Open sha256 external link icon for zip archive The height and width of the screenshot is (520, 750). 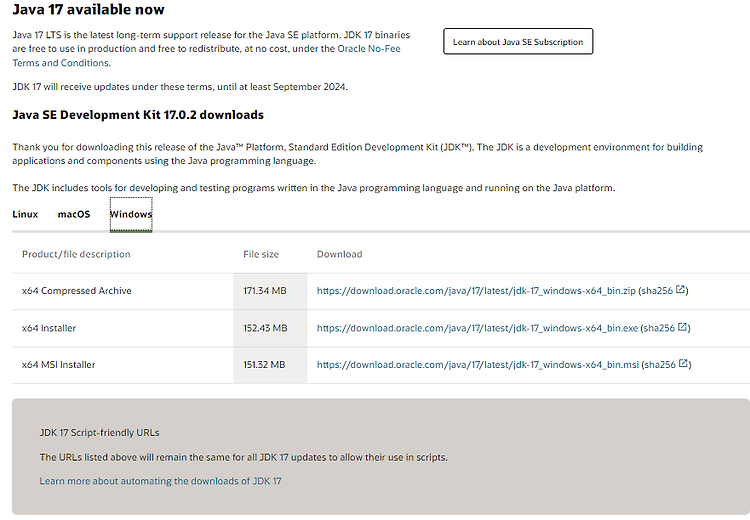click(680, 289)
